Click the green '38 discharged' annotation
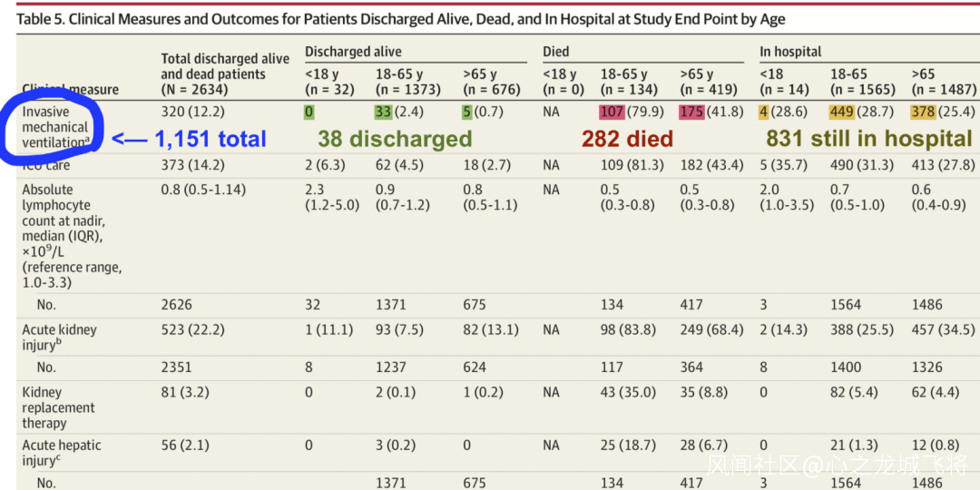The height and width of the screenshot is (490, 980). (395, 139)
